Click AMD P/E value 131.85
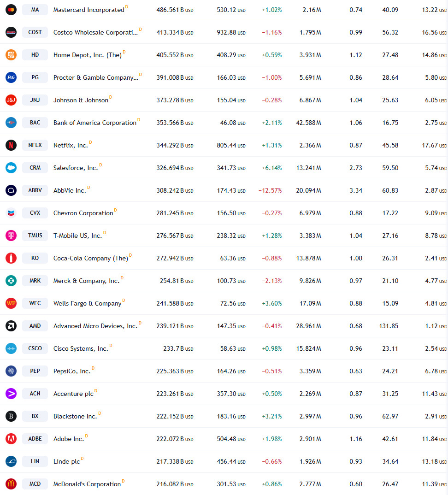The height and width of the screenshot is (495, 448). pyautogui.click(x=389, y=326)
